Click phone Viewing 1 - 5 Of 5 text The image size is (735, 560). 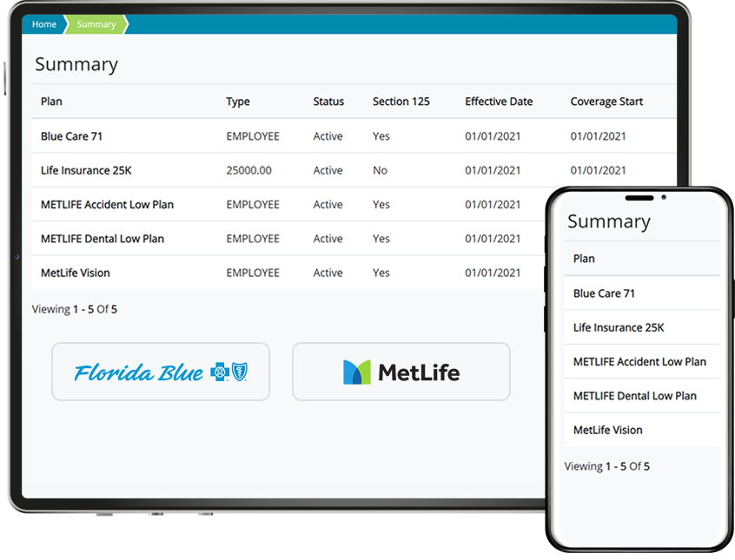607,466
